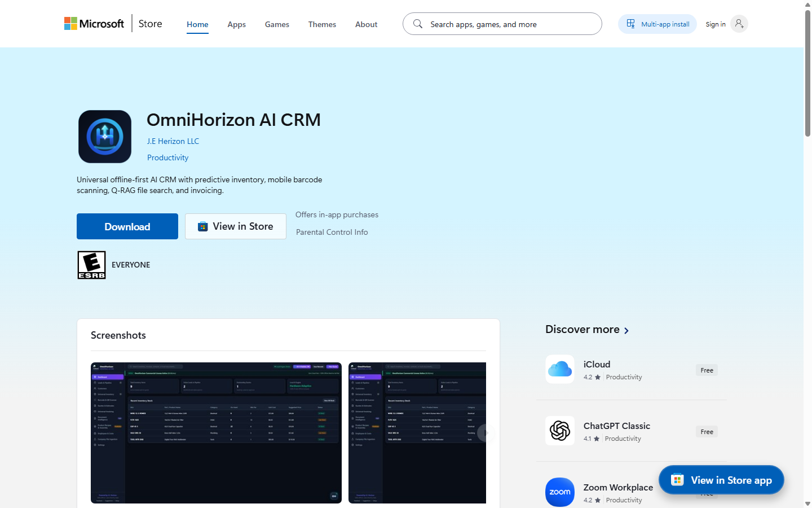
Task: Click the OmniHorizon AI CRM title
Action: (233, 120)
